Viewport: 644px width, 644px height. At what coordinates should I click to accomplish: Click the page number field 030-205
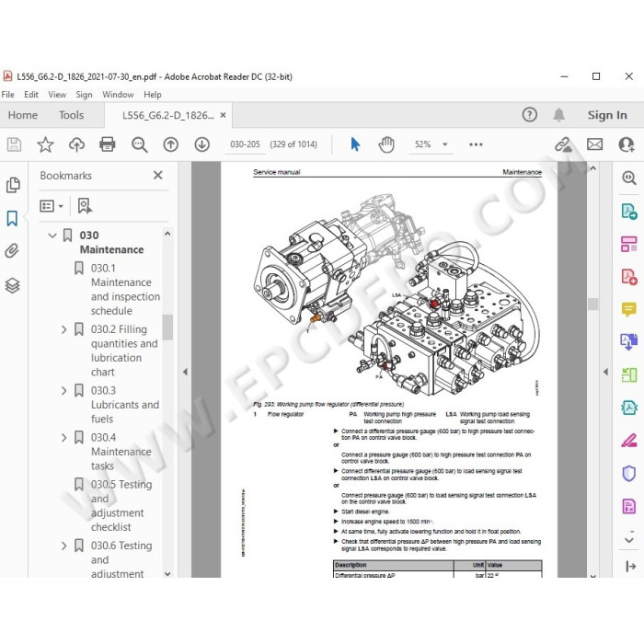click(245, 144)
